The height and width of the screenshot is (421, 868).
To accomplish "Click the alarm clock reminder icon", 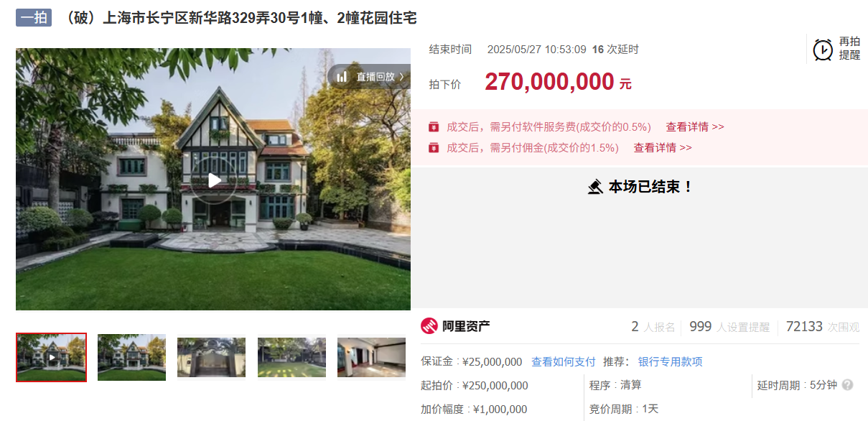I will (x=823, y=50).
